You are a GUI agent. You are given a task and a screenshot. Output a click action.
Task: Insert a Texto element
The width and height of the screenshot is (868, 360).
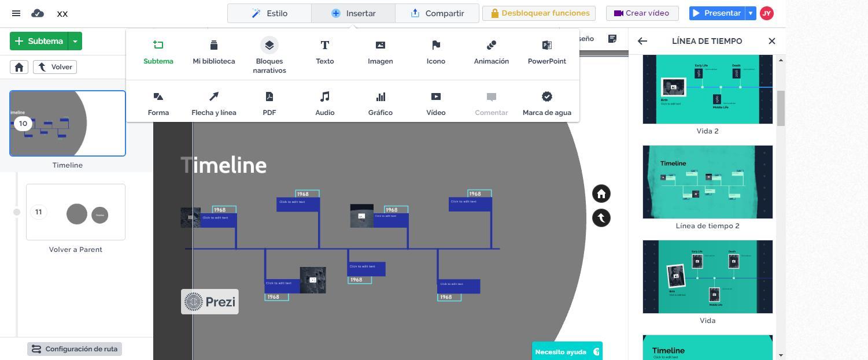point(324,51)
